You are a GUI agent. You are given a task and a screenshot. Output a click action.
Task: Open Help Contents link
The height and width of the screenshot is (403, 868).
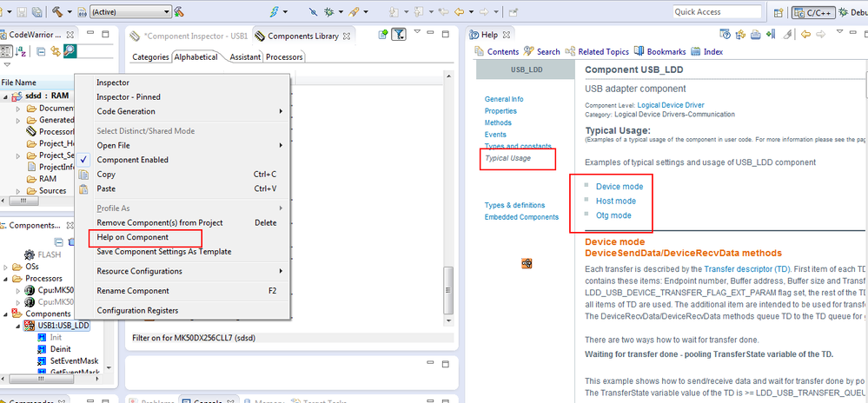(x=497, y=51)
